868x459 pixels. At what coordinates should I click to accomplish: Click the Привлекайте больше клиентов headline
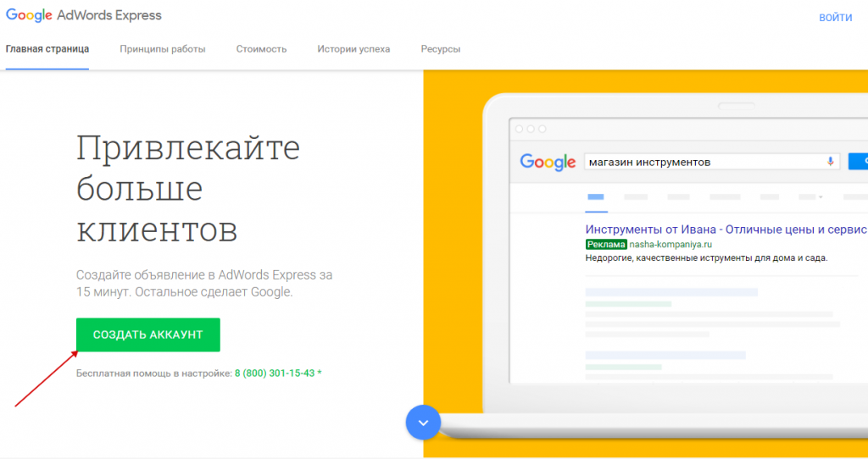[x=188, y=189]
